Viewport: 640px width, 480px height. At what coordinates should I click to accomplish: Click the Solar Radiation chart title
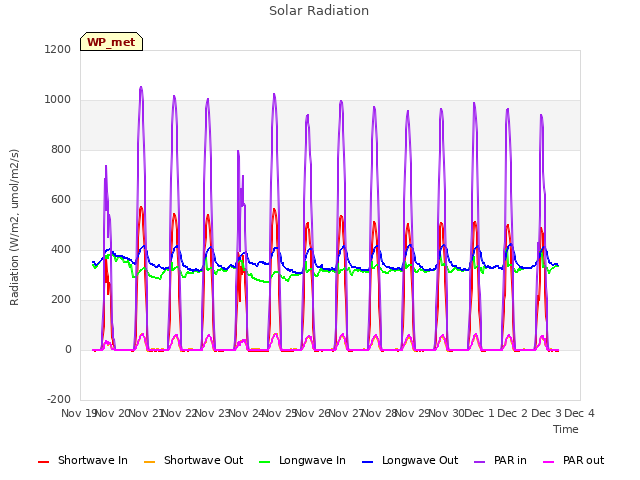[319, 11]
